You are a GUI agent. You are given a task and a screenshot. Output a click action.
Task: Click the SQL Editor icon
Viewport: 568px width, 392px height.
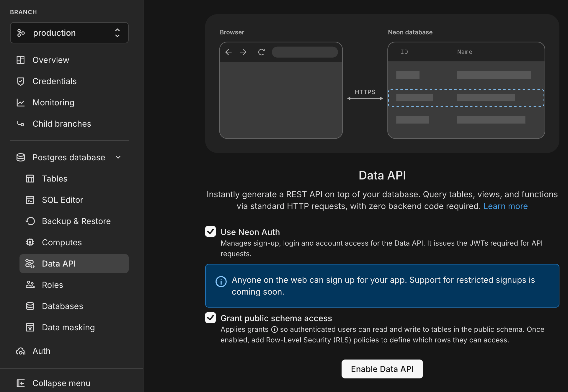click(x=30, y=200)
